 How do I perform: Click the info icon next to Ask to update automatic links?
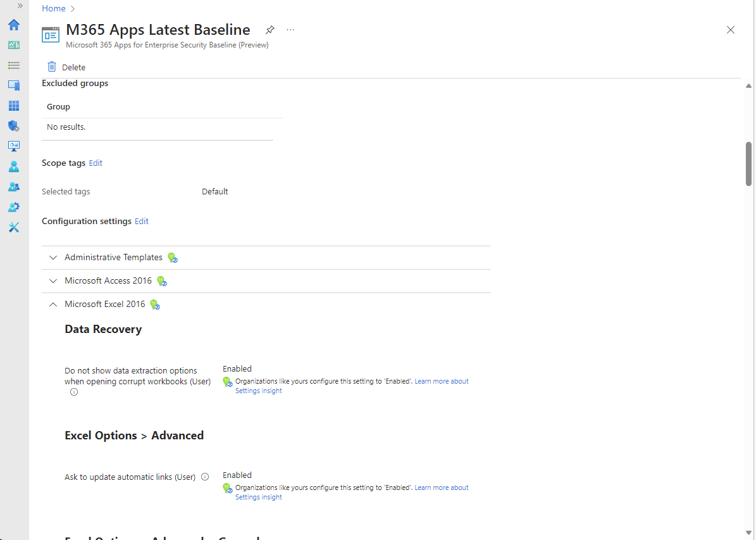205,477
